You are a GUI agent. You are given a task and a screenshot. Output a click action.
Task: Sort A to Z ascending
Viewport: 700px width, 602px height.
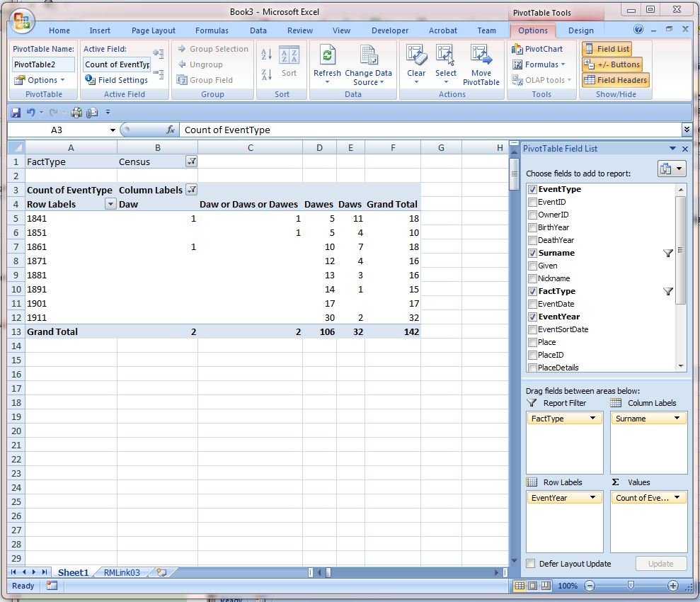coord(266,55)
